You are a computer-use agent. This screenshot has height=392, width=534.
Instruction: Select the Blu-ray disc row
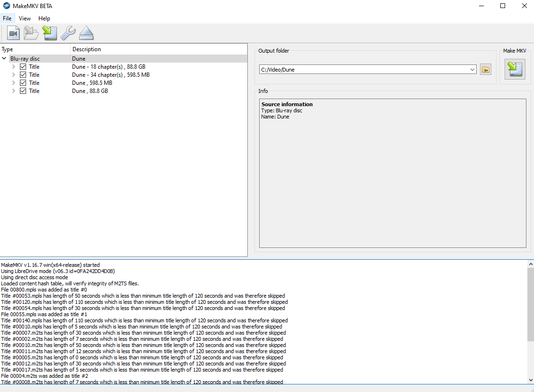[124, 59]
